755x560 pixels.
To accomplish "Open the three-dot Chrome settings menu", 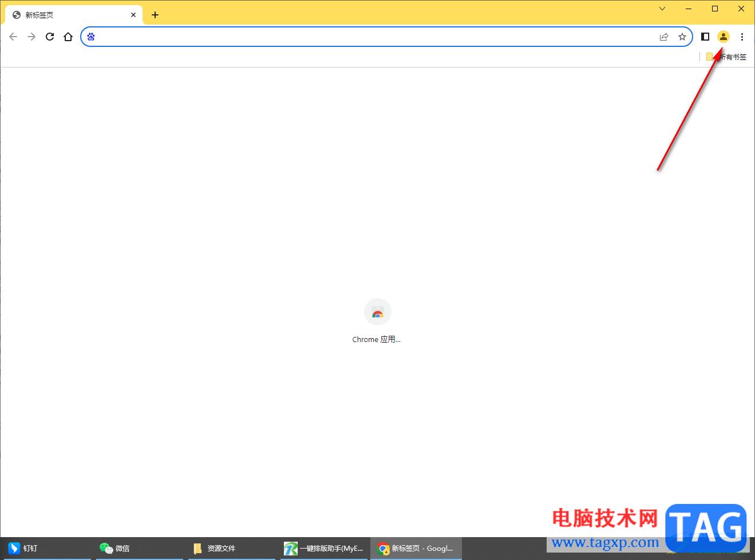I will pyautogui.click(x=742, y=36).
